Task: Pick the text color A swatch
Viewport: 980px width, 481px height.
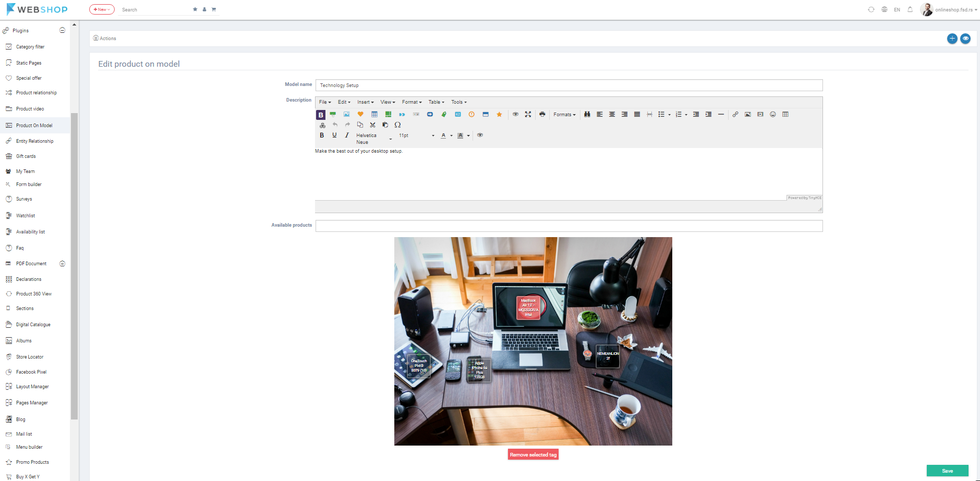Action: point(443,135)
